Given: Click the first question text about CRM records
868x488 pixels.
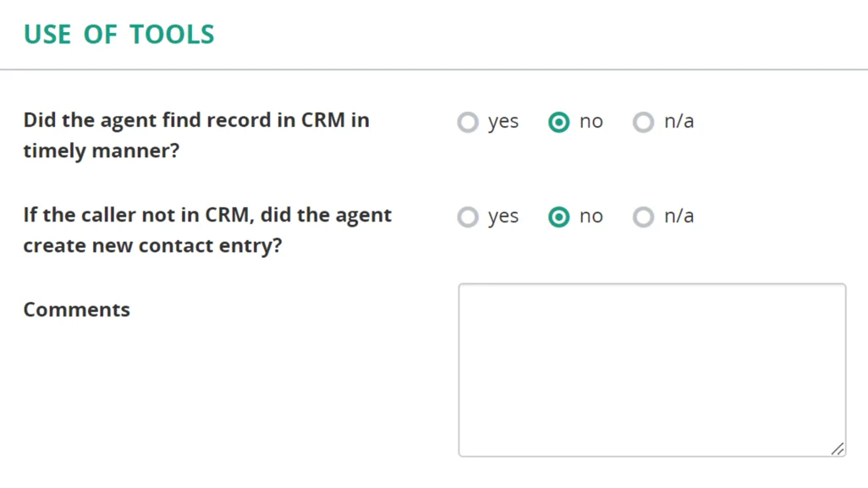Looking at the screenshot, I should point(196,134).
